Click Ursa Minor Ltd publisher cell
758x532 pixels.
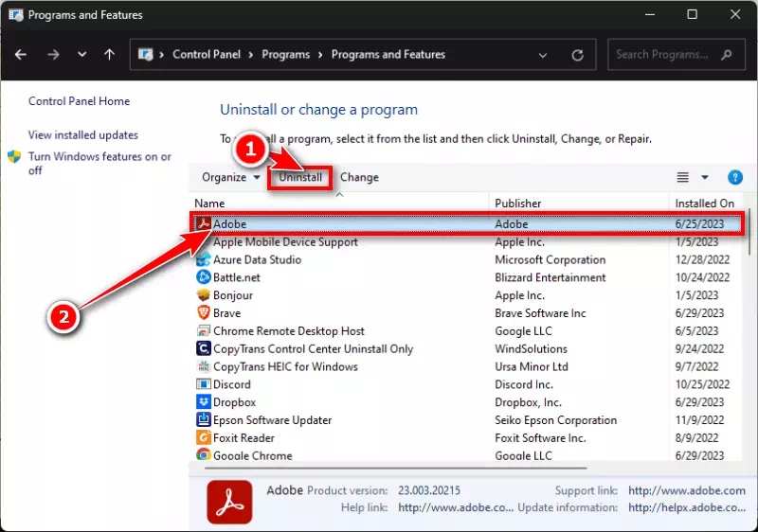click(532, 367)
